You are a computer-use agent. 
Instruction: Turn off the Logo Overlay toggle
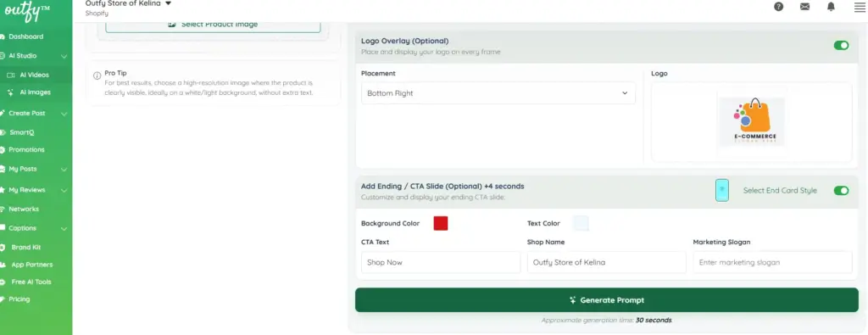point(841,46)
